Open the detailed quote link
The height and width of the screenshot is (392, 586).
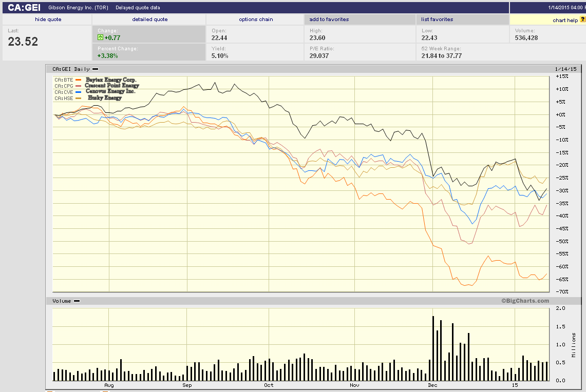pos(150,19)
